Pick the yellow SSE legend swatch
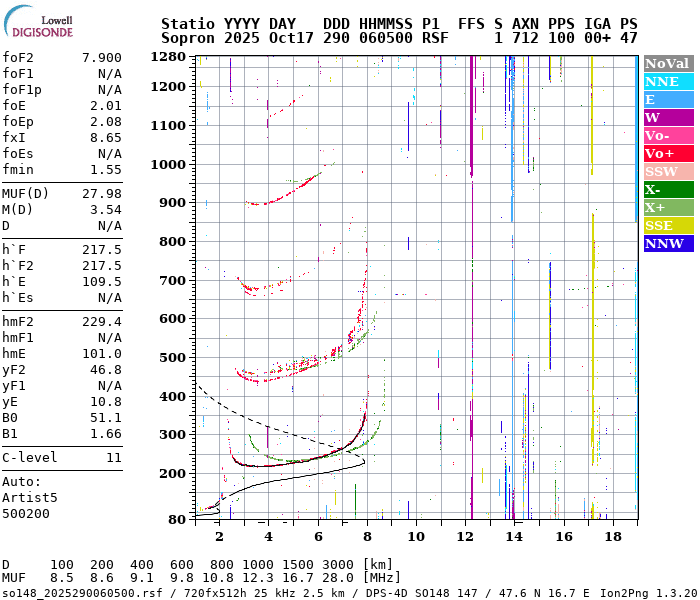This screenshot has height=600, width=700. 667,225
